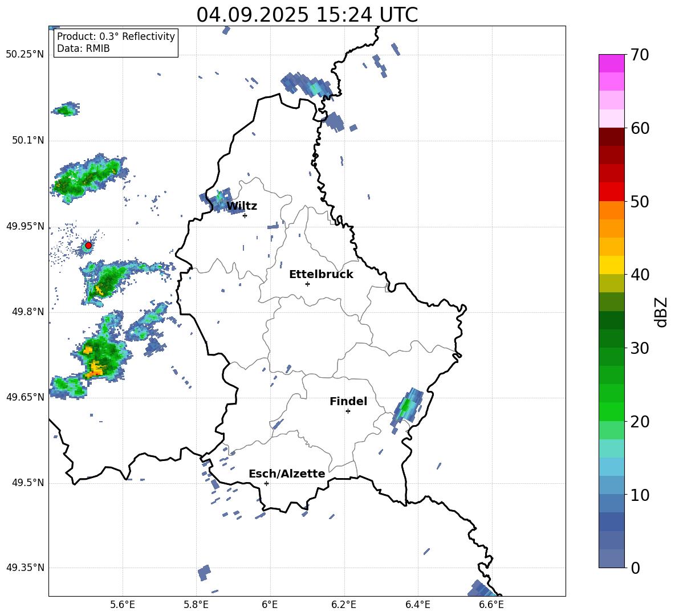Click the 49.95°N latitude label
This screenshot has width=675, height=616.
click(25, 226)
